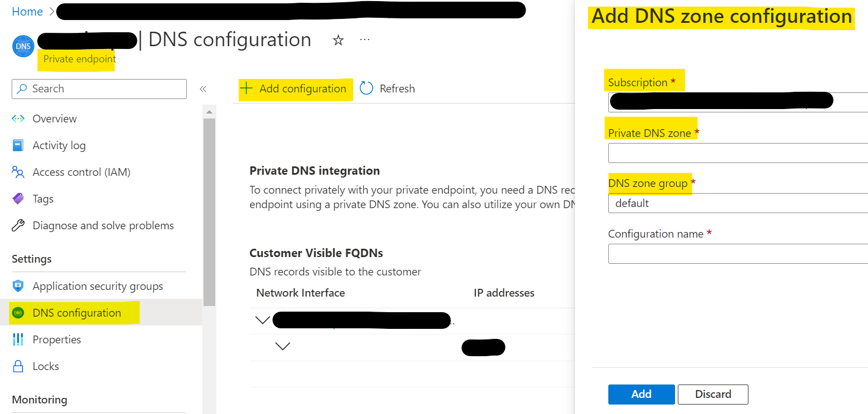Click the Tags icon in sidebar
The image size is (868, 414).
click(x=18, y=199)
